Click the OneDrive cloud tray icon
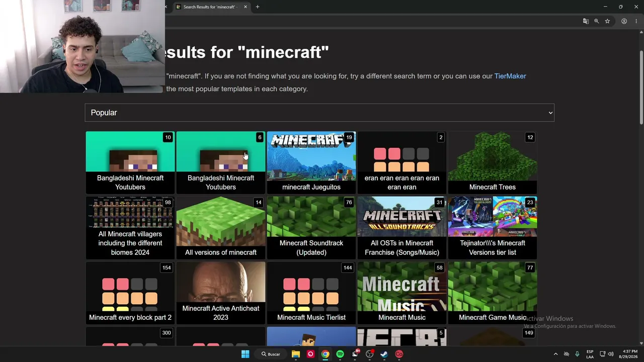The image size is (644, 362). pos(567,354)
